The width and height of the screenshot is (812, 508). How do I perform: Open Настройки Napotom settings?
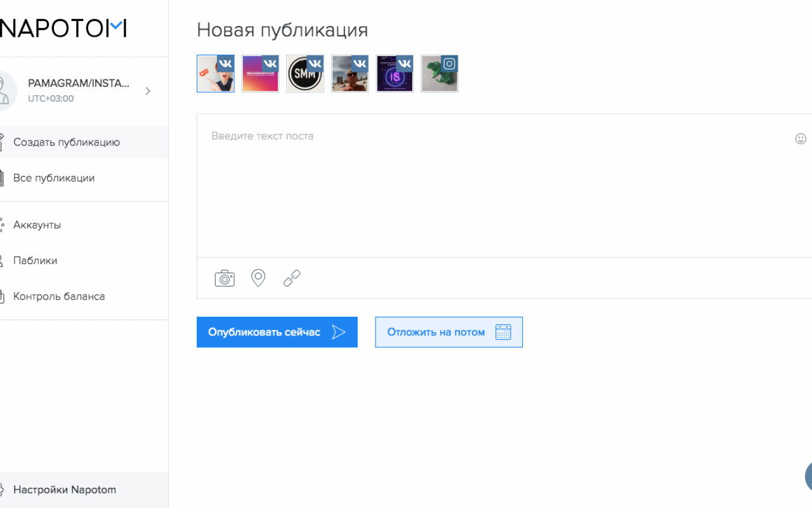click(84, 490)
